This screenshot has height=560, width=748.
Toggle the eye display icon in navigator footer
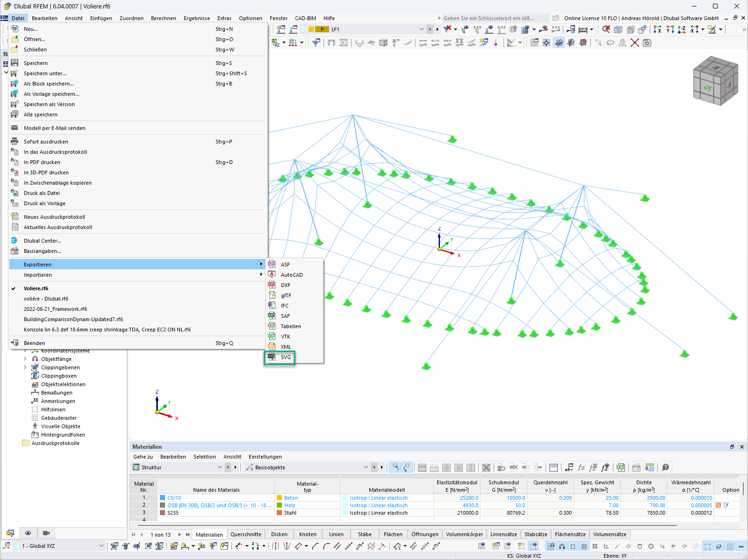point(28,533)
